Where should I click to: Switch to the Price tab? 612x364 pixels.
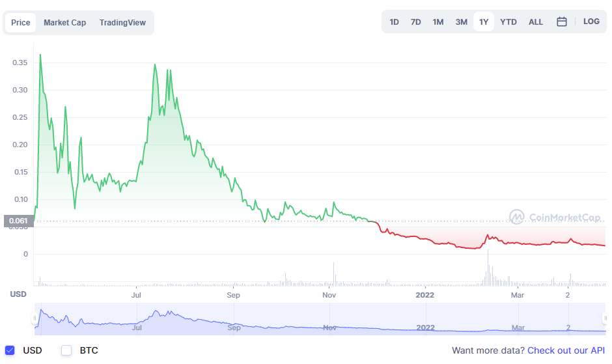tap(21, 23)
